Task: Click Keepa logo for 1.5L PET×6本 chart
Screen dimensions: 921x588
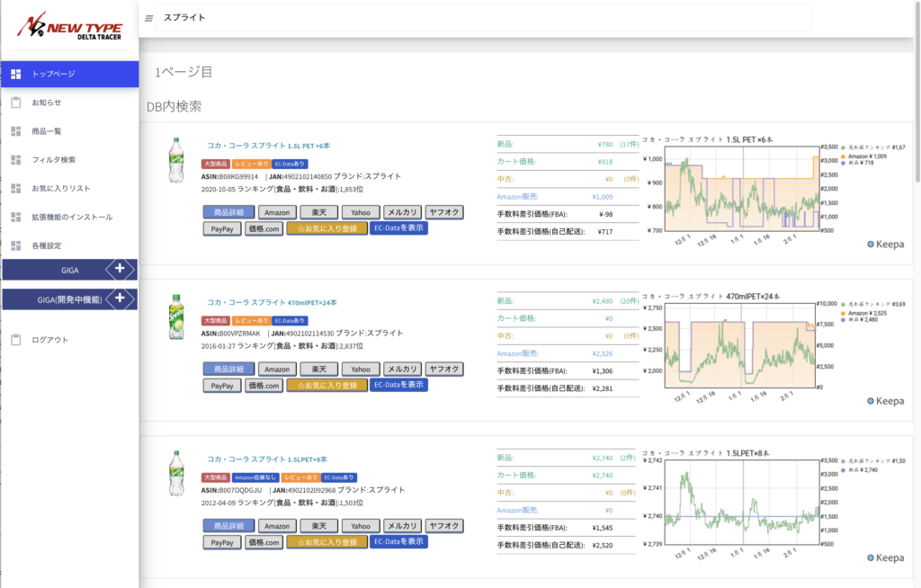Action: click(886, 245)
